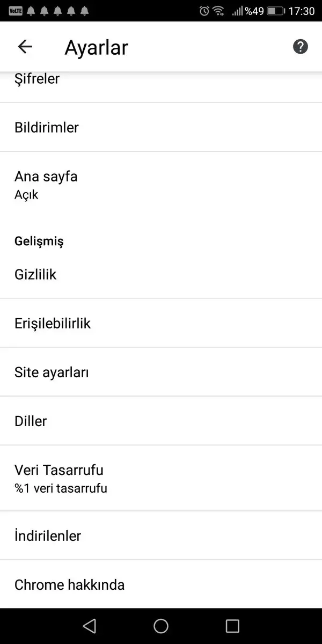The image size is (322, 644).
Task: Tap the VoLTE indicator in the status bar
Action: [x=16, y=11]
